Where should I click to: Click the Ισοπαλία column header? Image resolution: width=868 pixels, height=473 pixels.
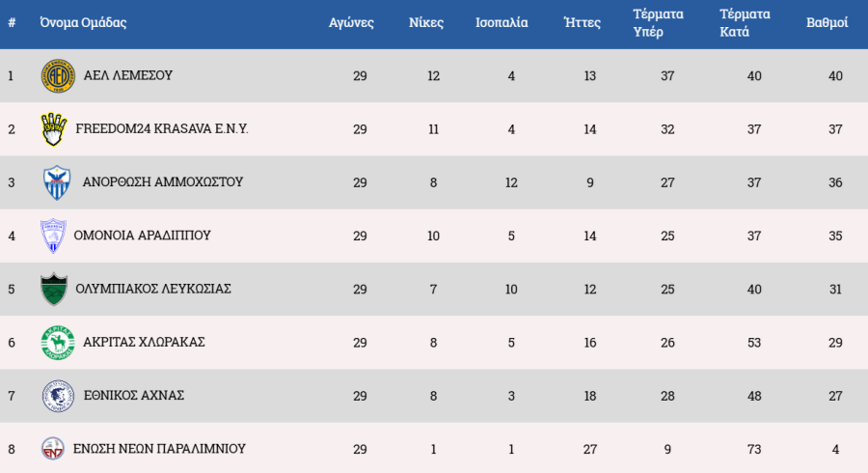pos(502,23)
